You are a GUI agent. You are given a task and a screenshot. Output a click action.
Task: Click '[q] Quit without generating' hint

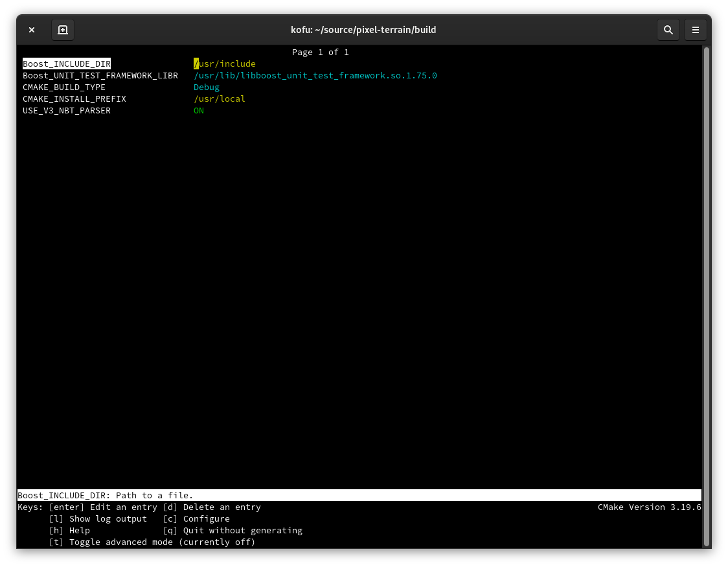[x=233, y=531]
